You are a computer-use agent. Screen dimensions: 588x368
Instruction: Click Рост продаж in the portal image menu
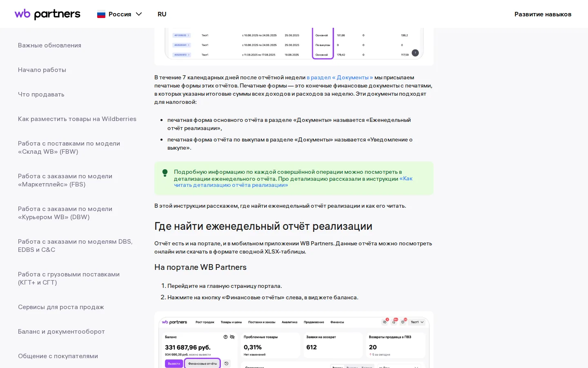tap(205, 322)
